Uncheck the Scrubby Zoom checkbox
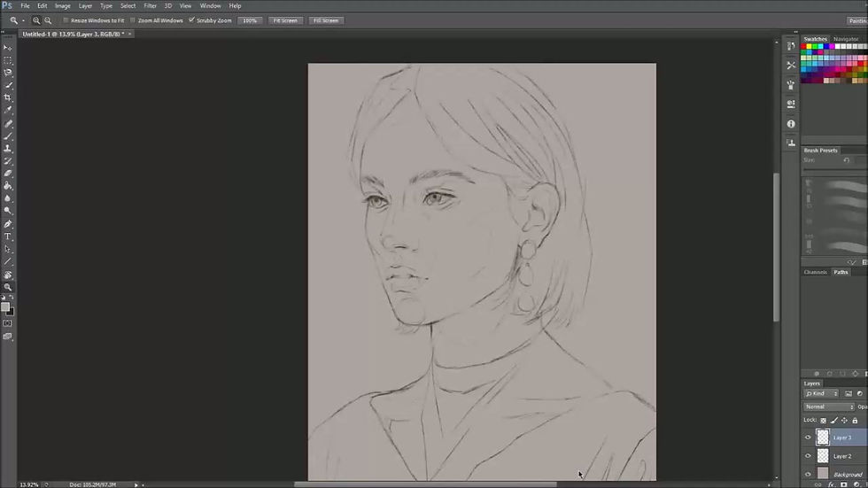 pyautogui.click(x=191, y=20)
